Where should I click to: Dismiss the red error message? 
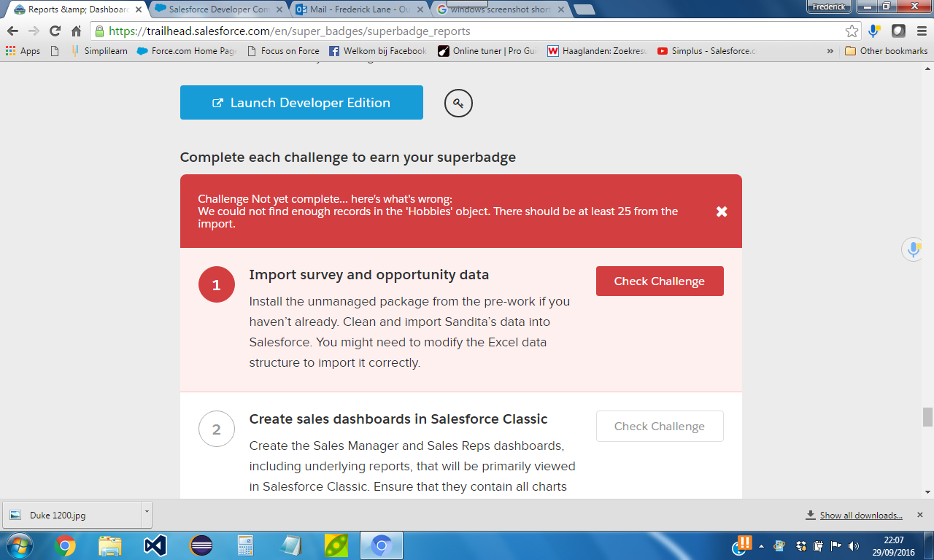tap(722, 211)
